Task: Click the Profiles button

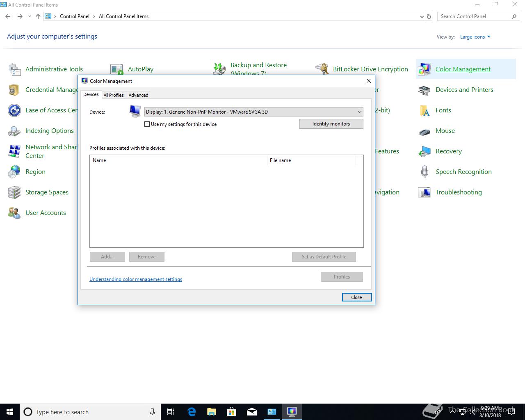Action: [342, 277]
